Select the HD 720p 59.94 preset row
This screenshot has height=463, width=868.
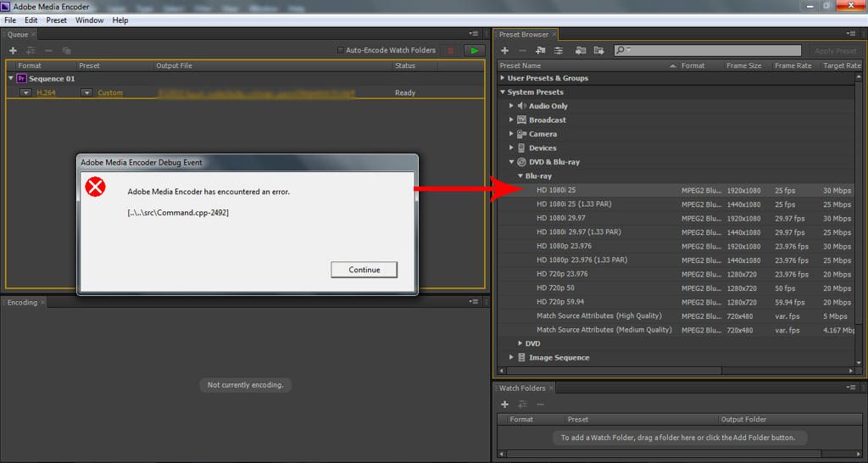[x=676, y=302]
